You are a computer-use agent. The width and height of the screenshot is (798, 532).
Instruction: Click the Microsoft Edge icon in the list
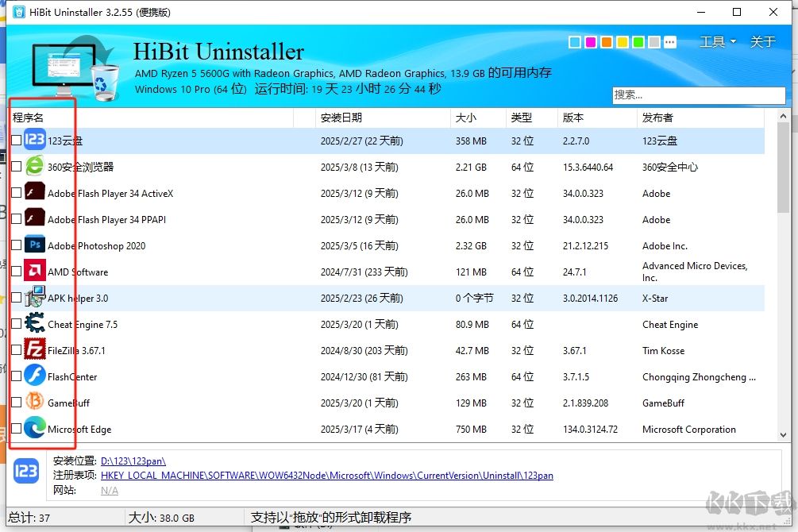33,429
